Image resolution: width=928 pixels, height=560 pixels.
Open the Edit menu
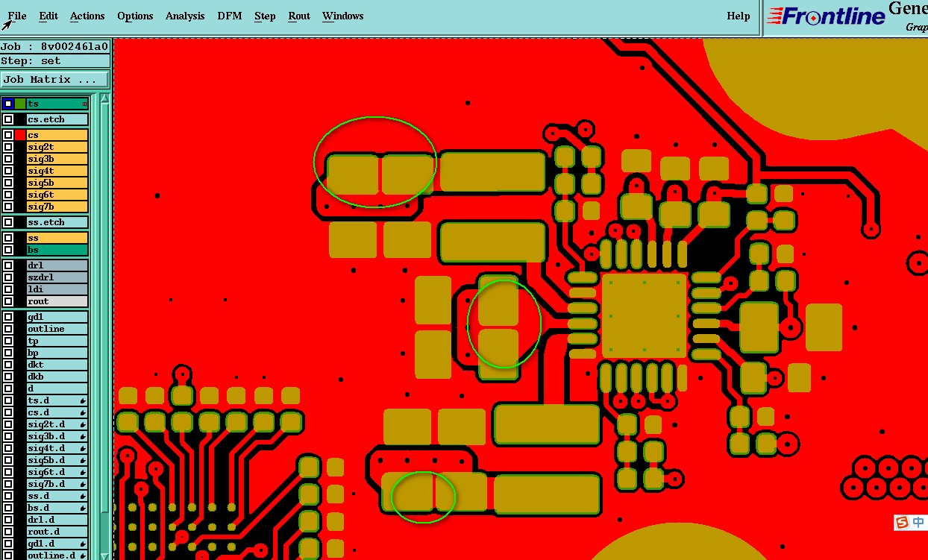point(48,16)
